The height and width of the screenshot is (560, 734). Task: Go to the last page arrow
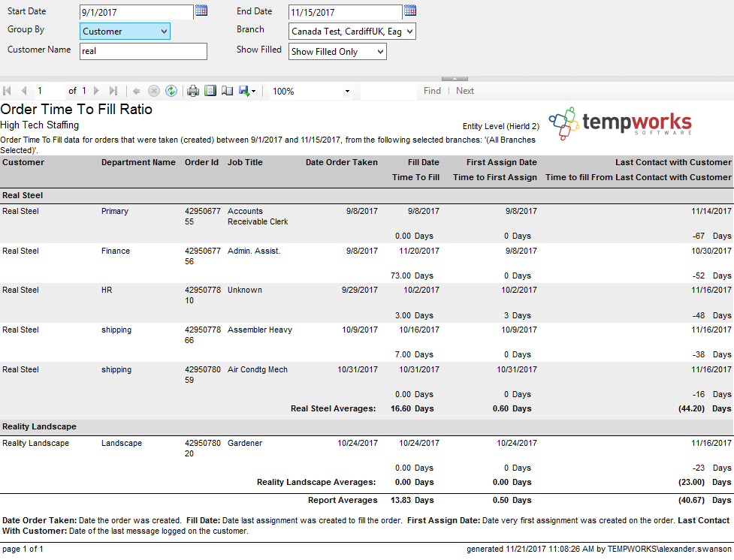pos(113,91)
